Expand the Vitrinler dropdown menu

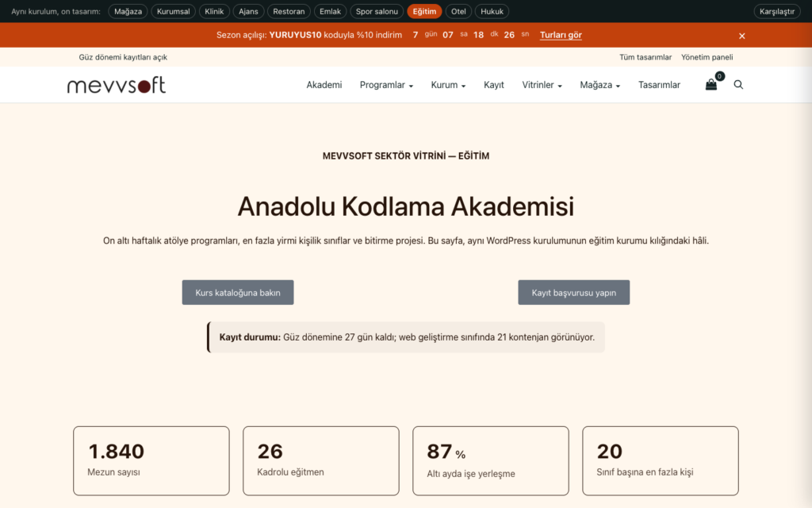pos(542,84)
